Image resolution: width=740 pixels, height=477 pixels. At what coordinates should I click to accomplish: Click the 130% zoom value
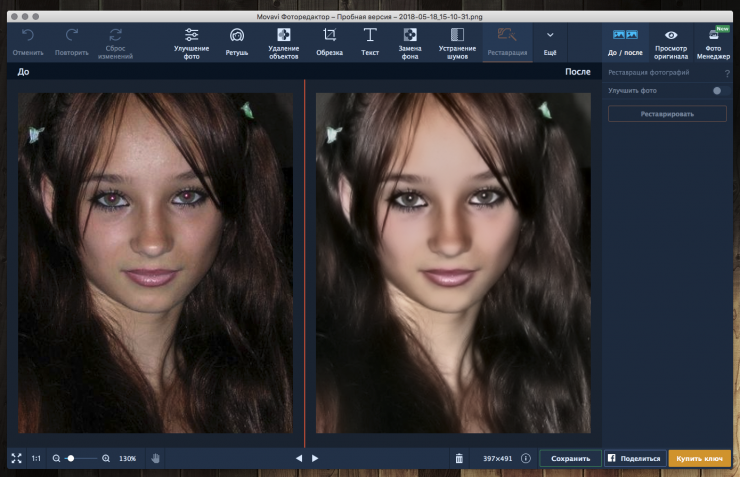tap(127, 458)
